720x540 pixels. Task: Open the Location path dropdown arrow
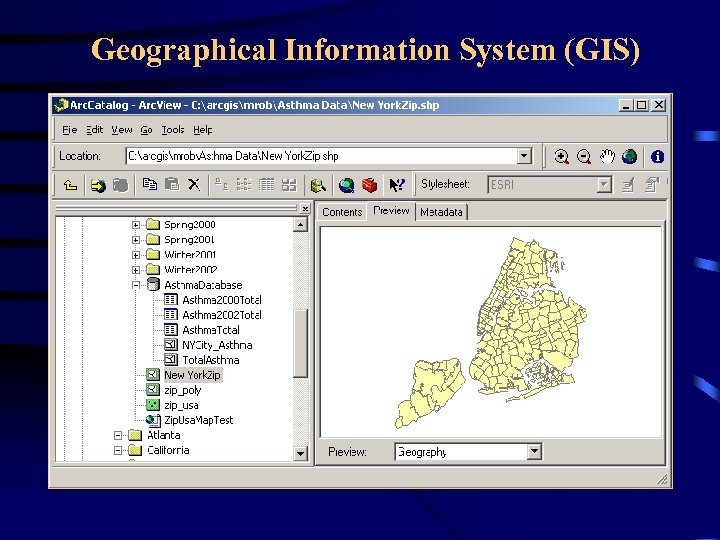[x=524, y=156]
